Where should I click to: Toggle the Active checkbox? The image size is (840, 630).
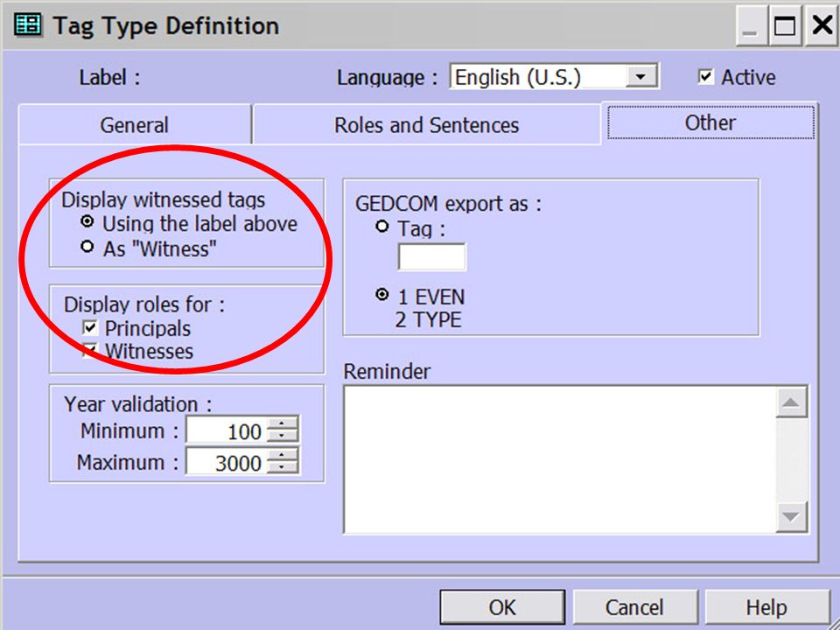[x=705, y=77]
